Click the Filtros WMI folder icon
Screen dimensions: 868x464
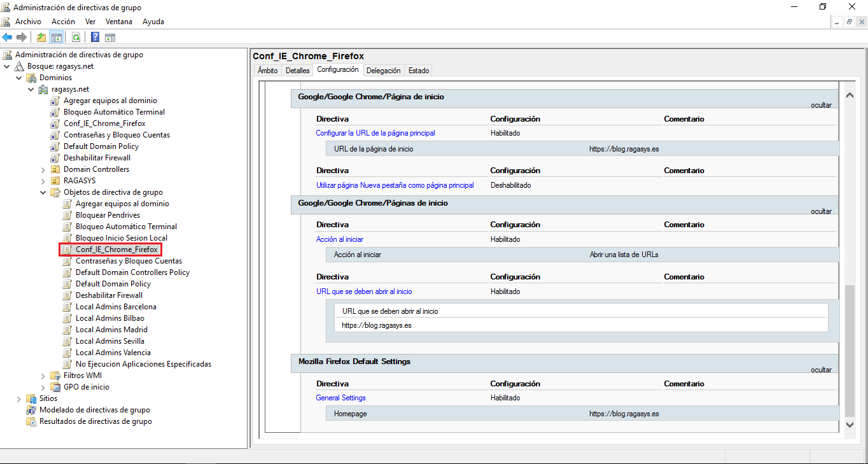pos(55,376)
